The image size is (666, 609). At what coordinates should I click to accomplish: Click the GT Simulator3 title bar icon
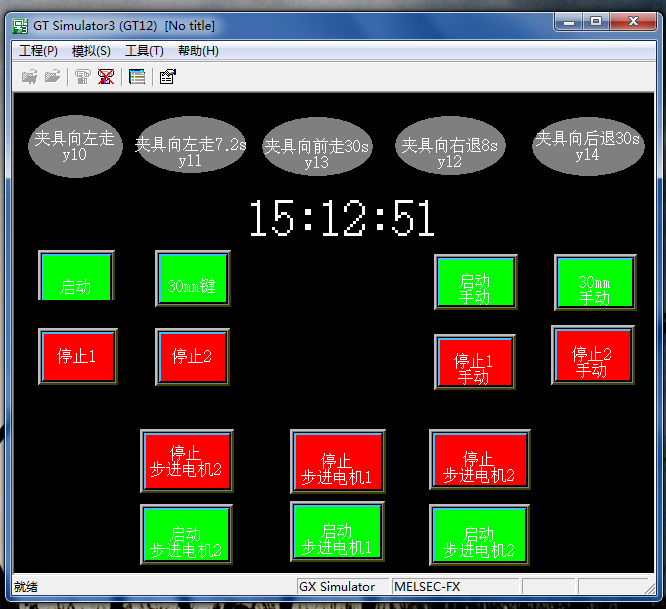coord(20,26)
